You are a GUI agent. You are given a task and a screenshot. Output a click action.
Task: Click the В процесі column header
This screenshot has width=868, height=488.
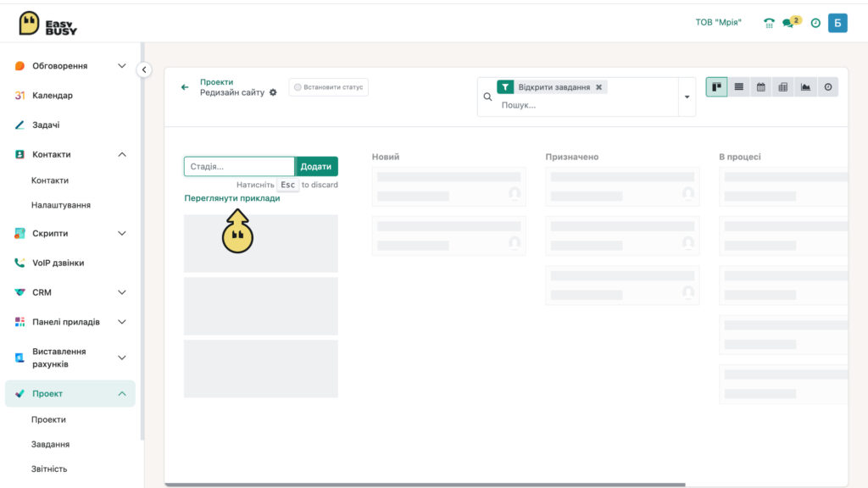point(739,157)
